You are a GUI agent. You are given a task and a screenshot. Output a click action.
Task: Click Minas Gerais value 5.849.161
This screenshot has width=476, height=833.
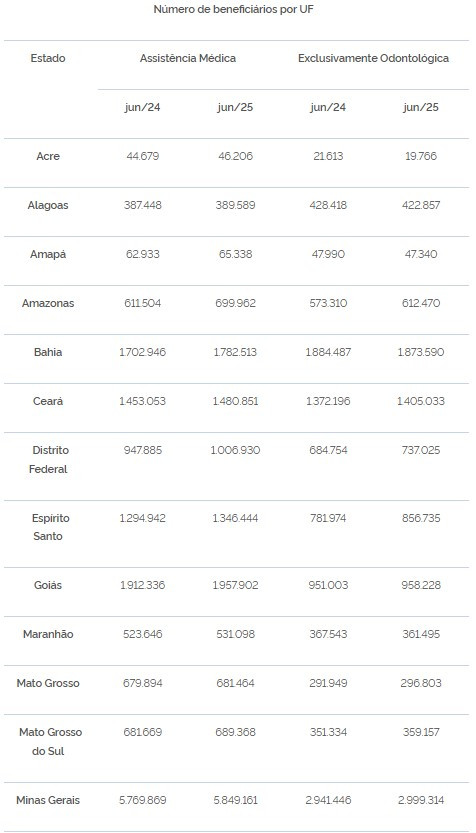236,800
